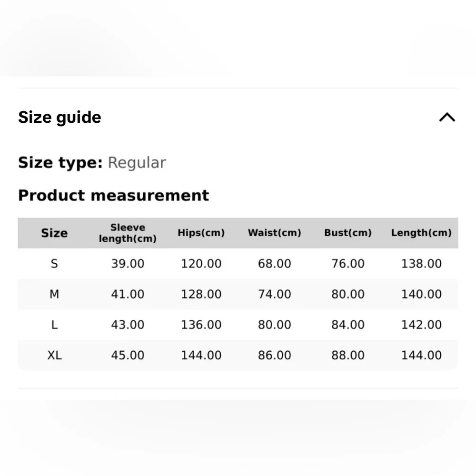Screen dimensions: 476x476
Task: Click the 39.00 sleeve length cell
Action: 128,264
